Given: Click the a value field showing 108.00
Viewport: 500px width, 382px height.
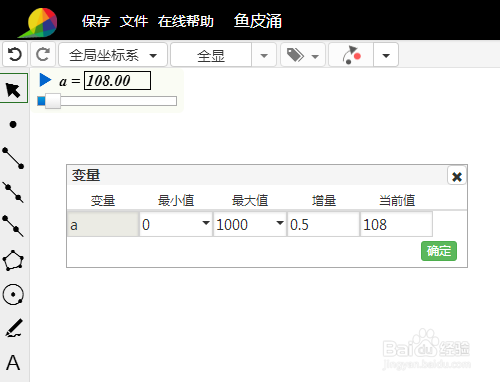Looking at the screenshot, I should point(117,81).
